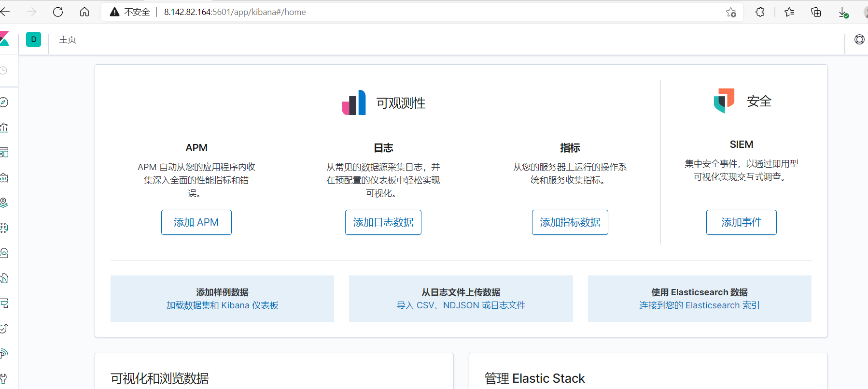
Task: Click the 添加指标数据 button
Action: (570, 222)
